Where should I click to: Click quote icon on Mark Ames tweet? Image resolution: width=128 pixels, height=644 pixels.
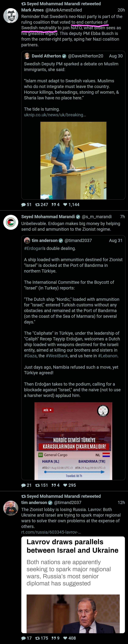53,205
